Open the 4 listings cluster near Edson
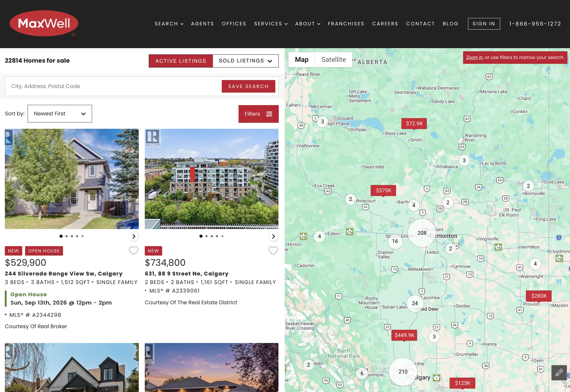The image size is (570, 392). coord(319,236)
